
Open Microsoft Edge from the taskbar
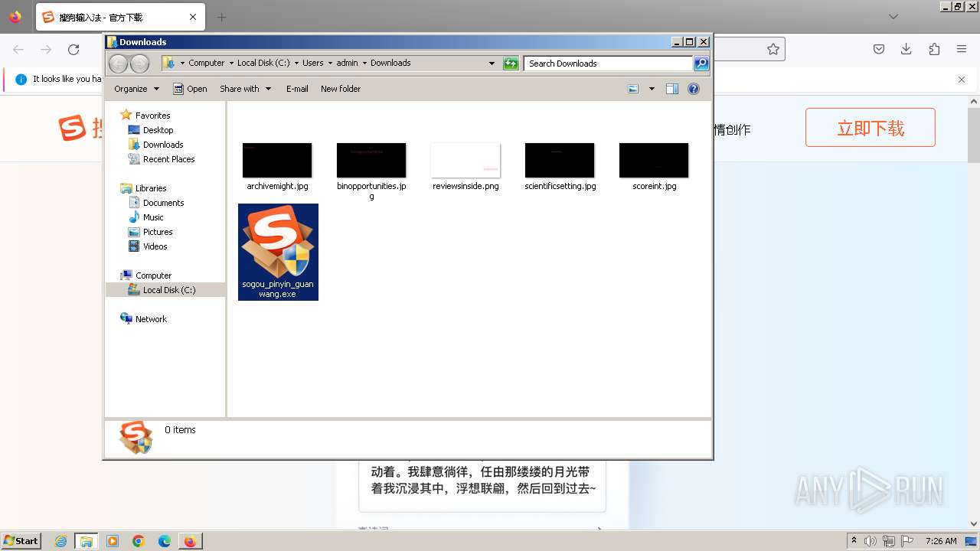164,541
